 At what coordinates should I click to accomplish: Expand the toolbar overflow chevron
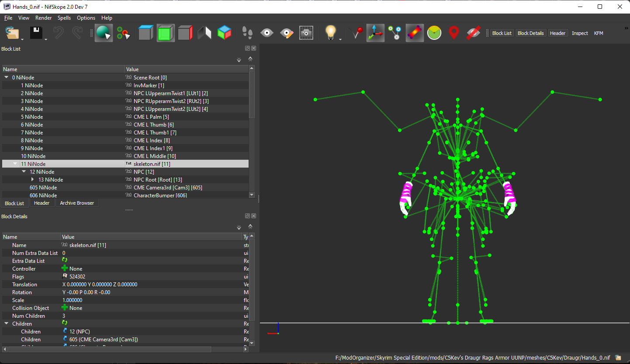[x=626, y=28]
